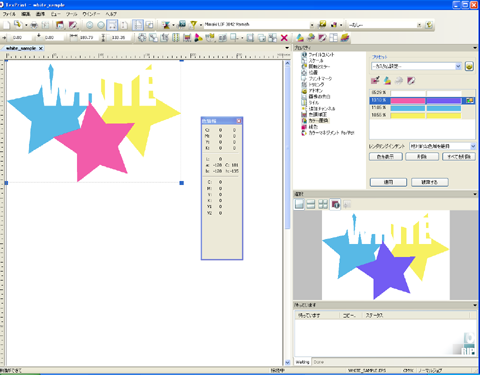Click the maroon info preview icon

[x=335, y=204]
